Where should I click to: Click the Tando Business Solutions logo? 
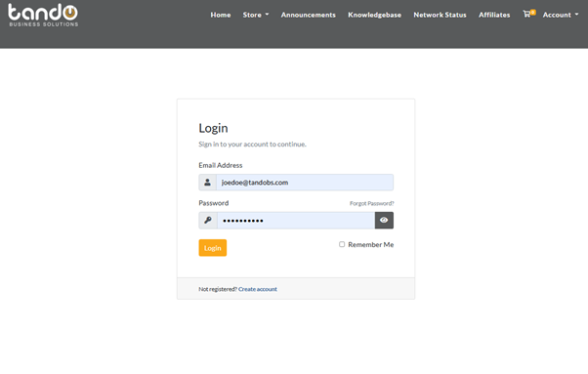pos(43,16)
